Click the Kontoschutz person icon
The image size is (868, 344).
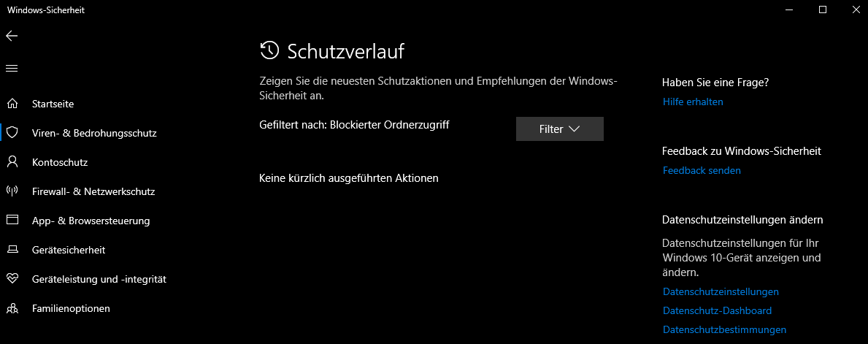(x=12, y=162)
